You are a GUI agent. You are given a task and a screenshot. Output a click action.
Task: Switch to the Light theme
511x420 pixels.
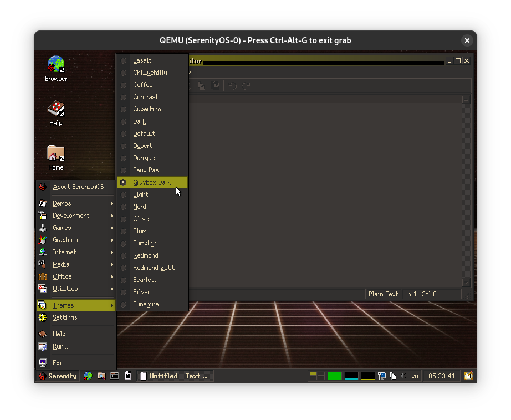152,194
